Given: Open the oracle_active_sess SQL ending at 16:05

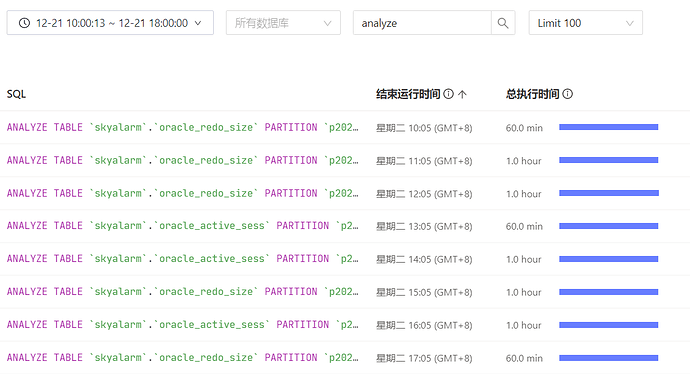Looking at the screenshot, I should (x=183, y=325).
